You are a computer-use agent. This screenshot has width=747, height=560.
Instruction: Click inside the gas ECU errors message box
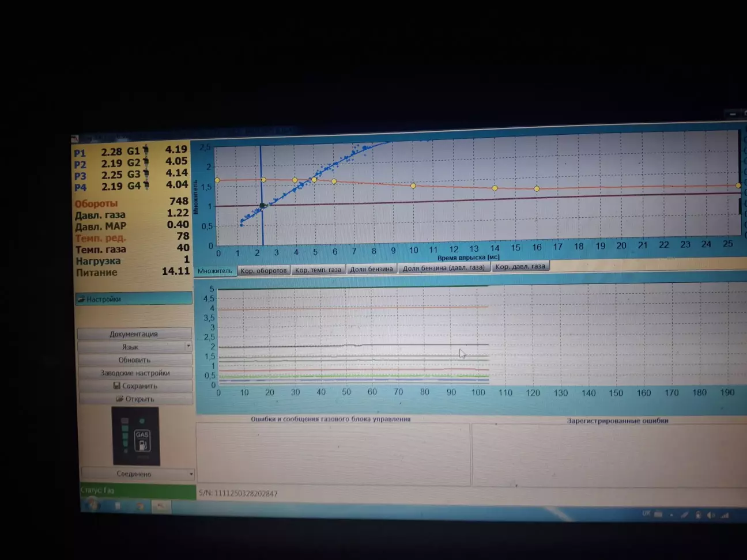click(x=333, y=455)
